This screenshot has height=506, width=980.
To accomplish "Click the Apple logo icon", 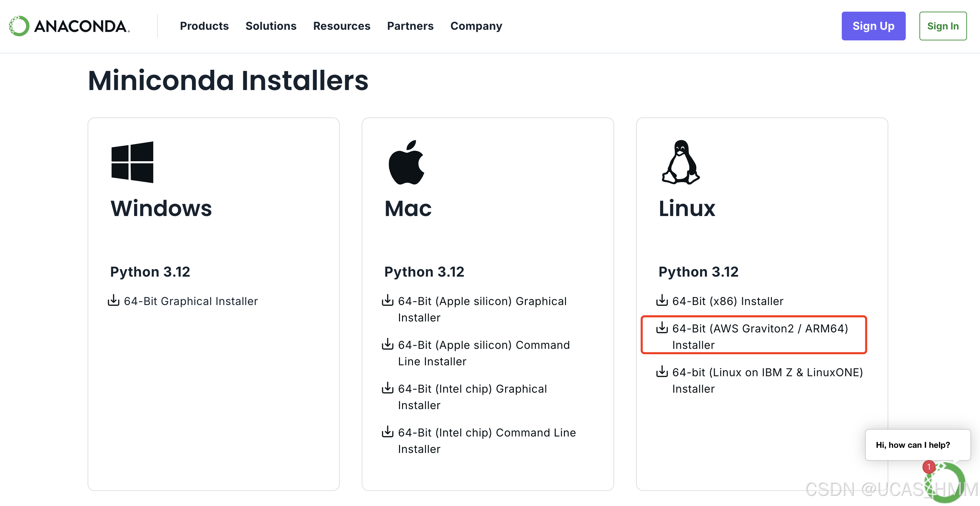I will (406, 163).
